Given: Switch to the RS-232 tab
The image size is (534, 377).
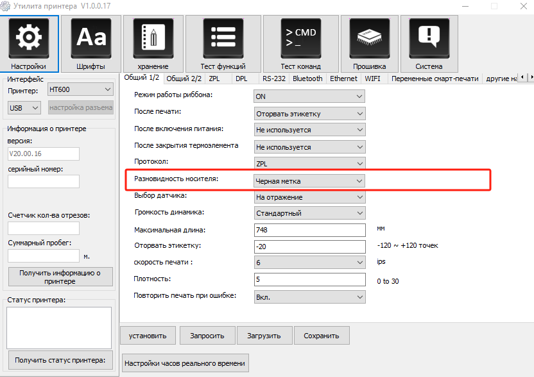Looking at the screenshot, I should click(x=274, y=79).
